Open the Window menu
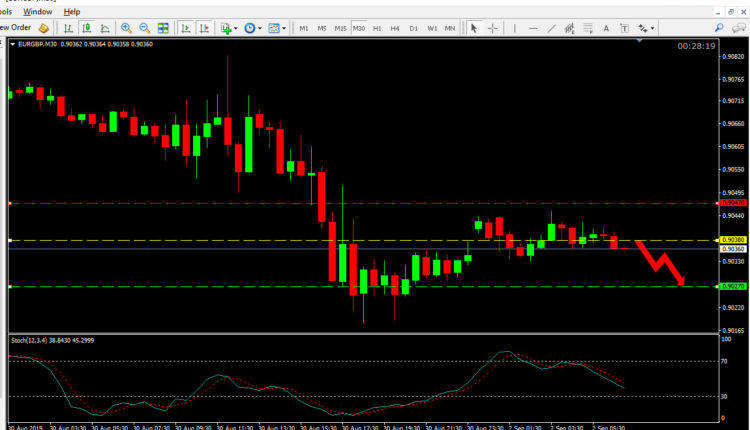The image size is (750, 430). [x=37, y=11]
